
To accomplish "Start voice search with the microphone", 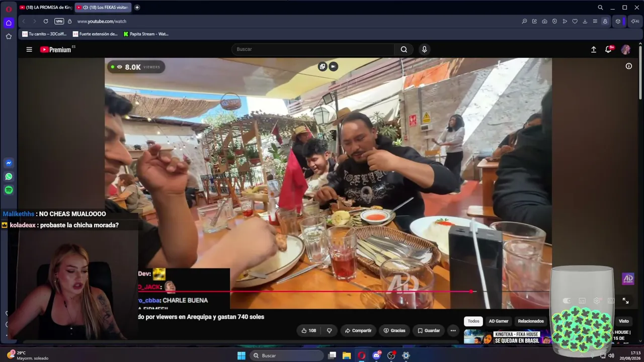I will point(424,49).
